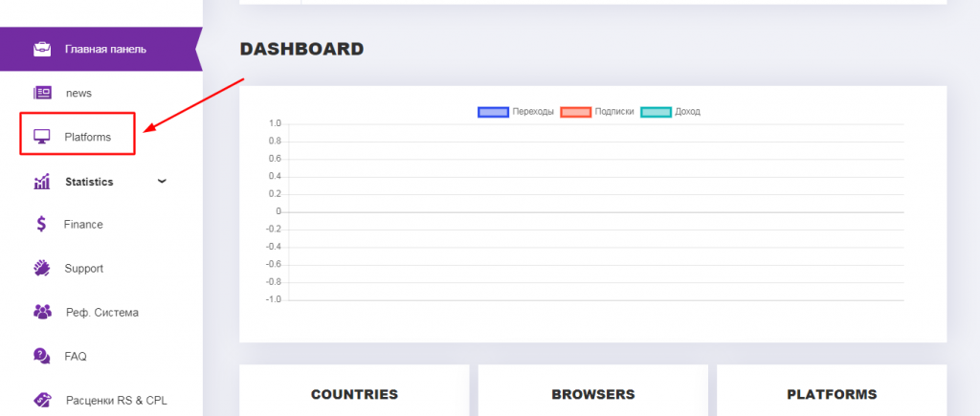Go to the news section link
The height and width of the screenshot is (416, 980).
coord(78,93)
